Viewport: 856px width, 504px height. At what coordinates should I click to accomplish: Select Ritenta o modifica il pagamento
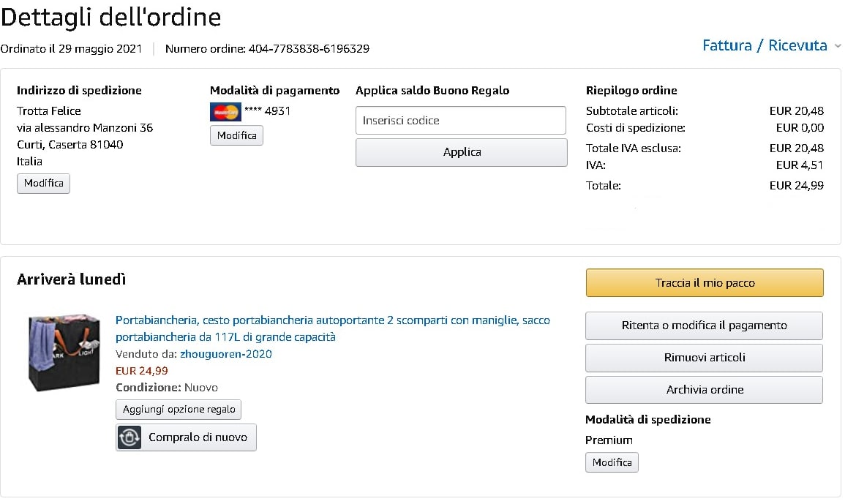(704, 326)
